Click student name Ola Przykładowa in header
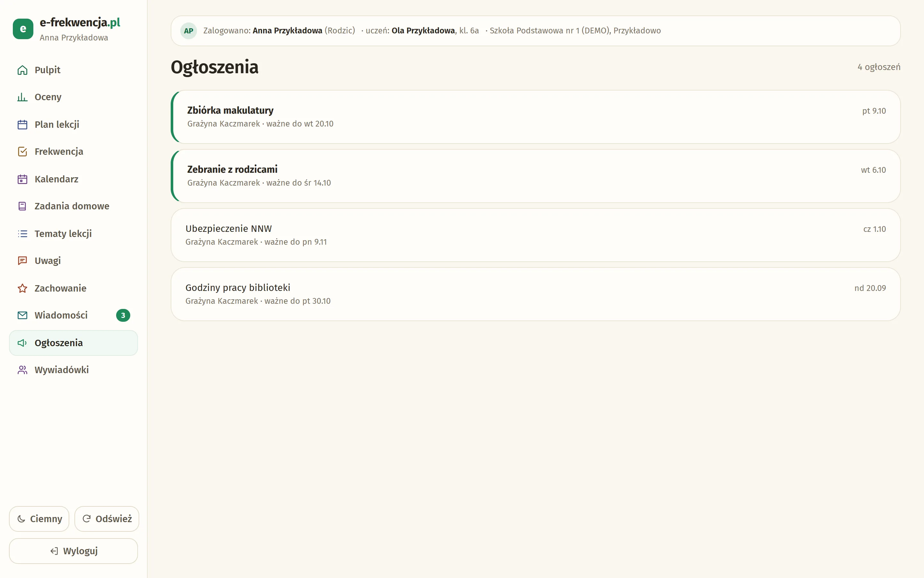 (423, 31)
